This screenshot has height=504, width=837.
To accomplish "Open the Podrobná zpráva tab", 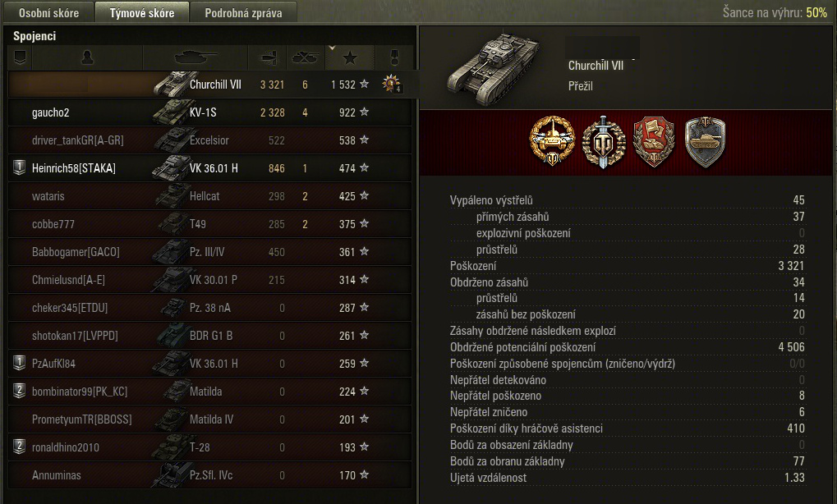I will pyautogui.click(x=243, y=13).
